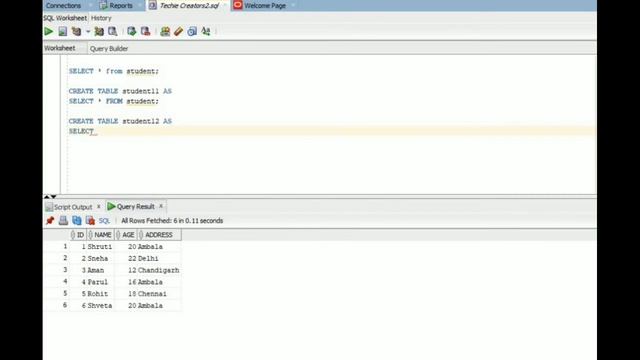Close the Script Output tab

coord(98,207)
